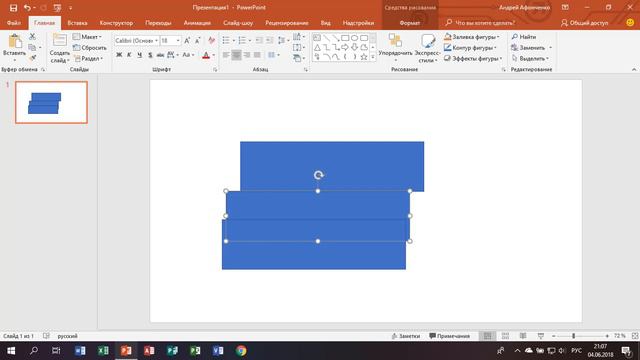Screen dimensions: 640x360
Task: Justify the text alignment
Action: (257, 55)
